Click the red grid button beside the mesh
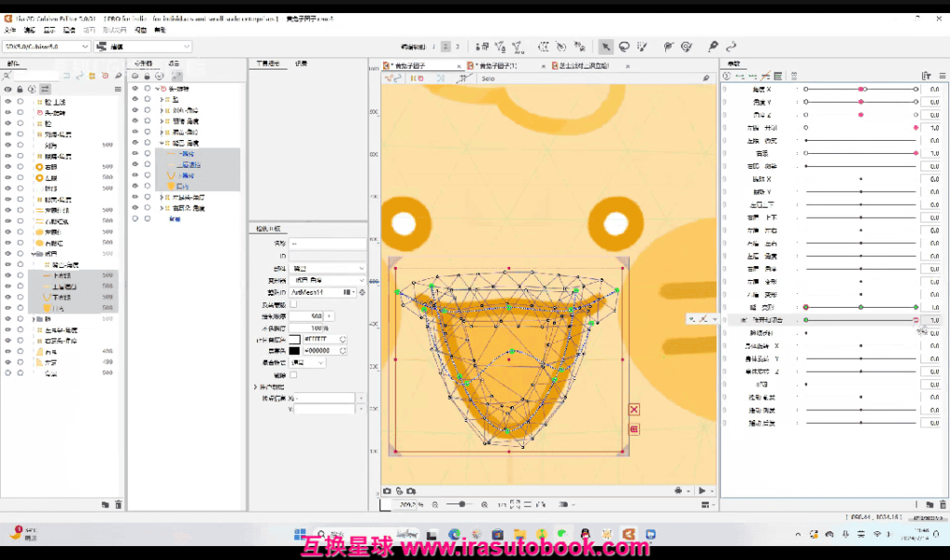 point(634,429)
